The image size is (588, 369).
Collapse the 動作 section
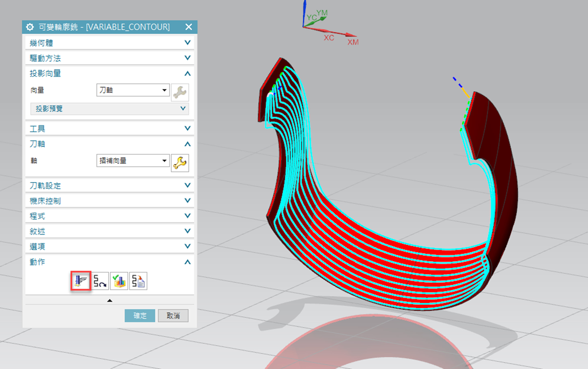pos(110,262)
